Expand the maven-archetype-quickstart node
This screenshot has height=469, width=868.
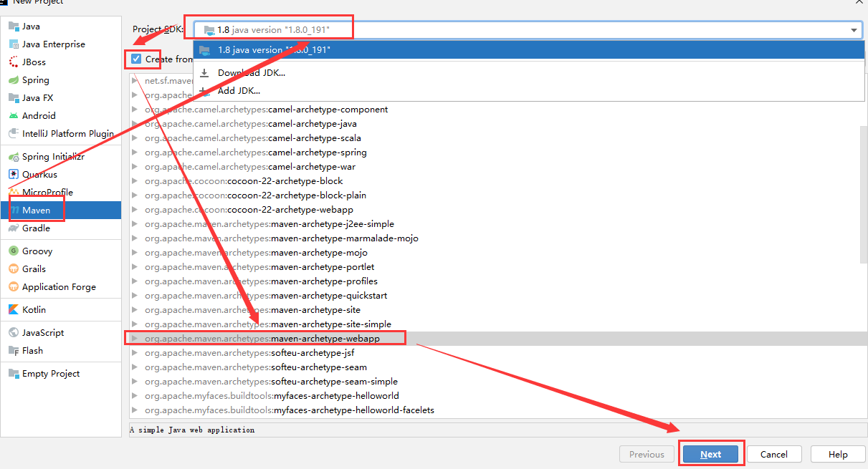pos(135,296)
